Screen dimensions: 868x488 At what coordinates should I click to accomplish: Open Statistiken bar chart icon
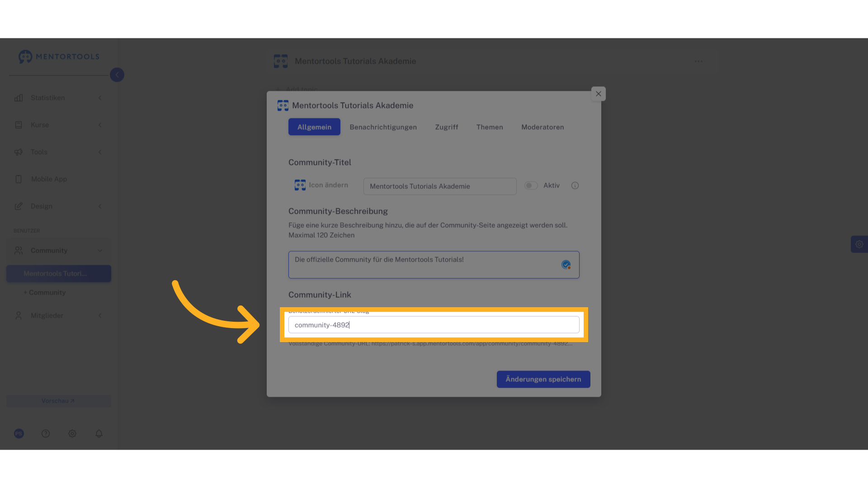(x=19, y=98)
